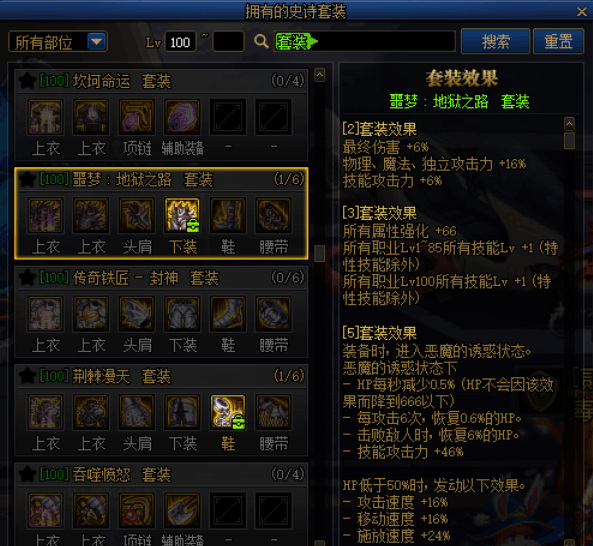Click the shoulder icon in 传奇铁匠-封神 set
Screen dimensions: 593x546
(x=137, y=313)
